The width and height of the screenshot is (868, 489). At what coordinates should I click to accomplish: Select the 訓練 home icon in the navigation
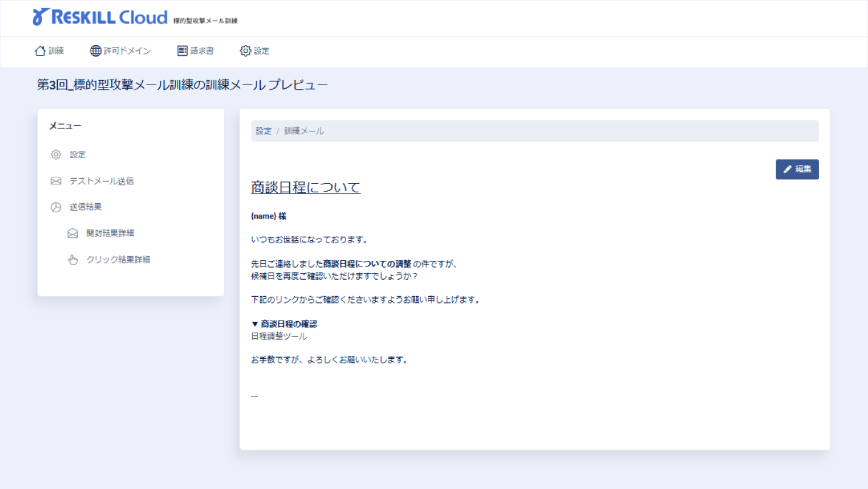41,50
